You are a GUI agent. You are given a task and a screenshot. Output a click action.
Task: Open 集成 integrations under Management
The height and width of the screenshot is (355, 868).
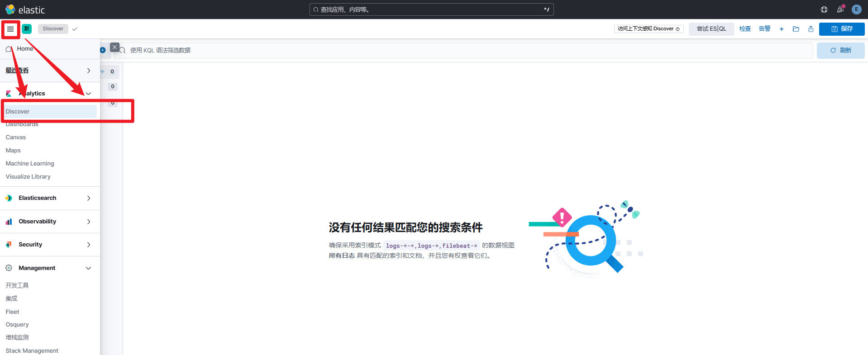tap(11, 298)
